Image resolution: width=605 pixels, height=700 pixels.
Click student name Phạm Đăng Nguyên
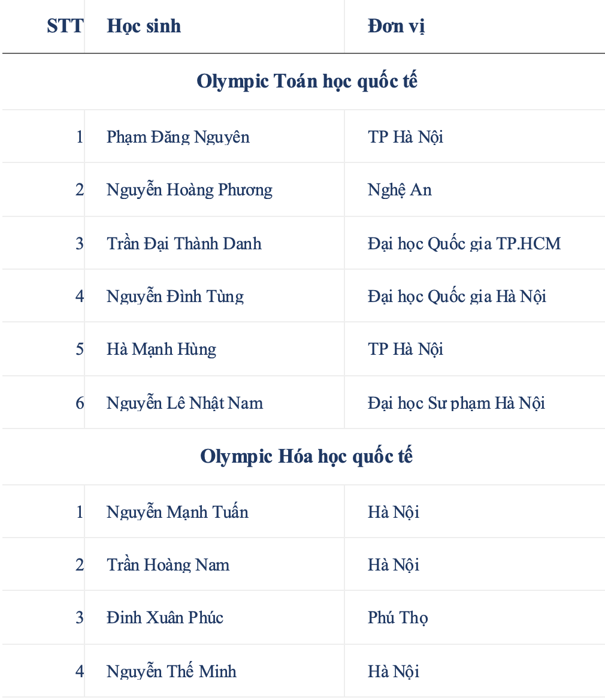point(178,137)
